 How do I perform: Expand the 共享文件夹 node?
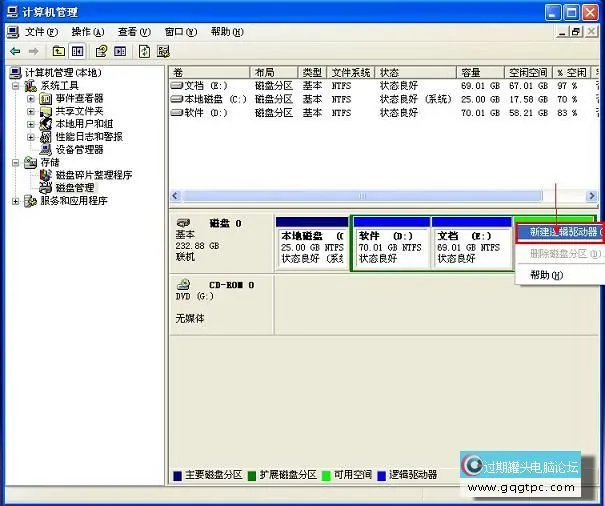click(31, 112)
